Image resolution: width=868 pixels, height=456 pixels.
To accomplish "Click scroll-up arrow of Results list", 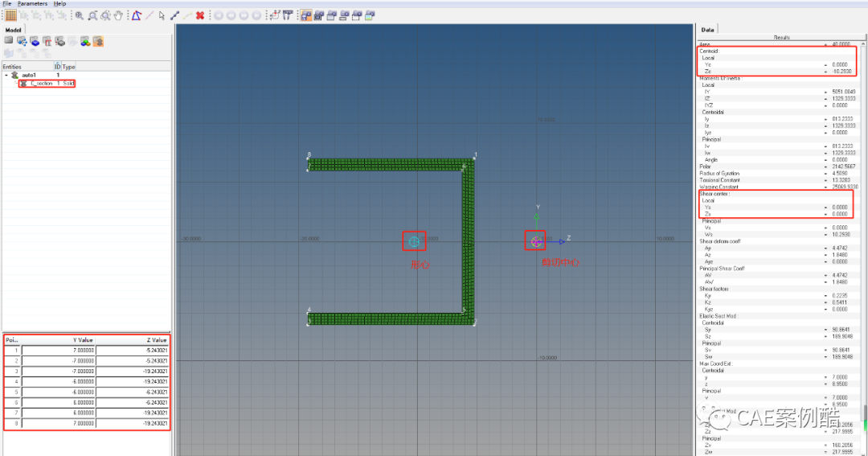I will (x=865, y=43).
